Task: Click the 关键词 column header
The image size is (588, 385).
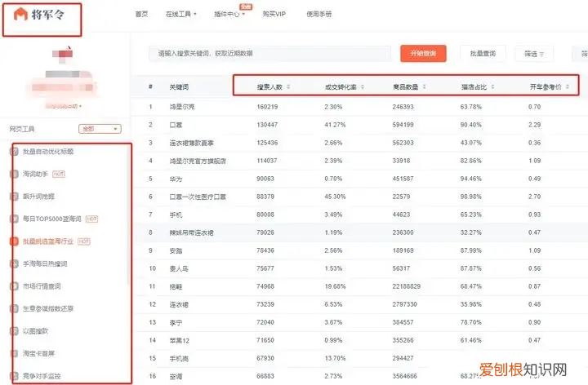Action: (x=179, y=87)
